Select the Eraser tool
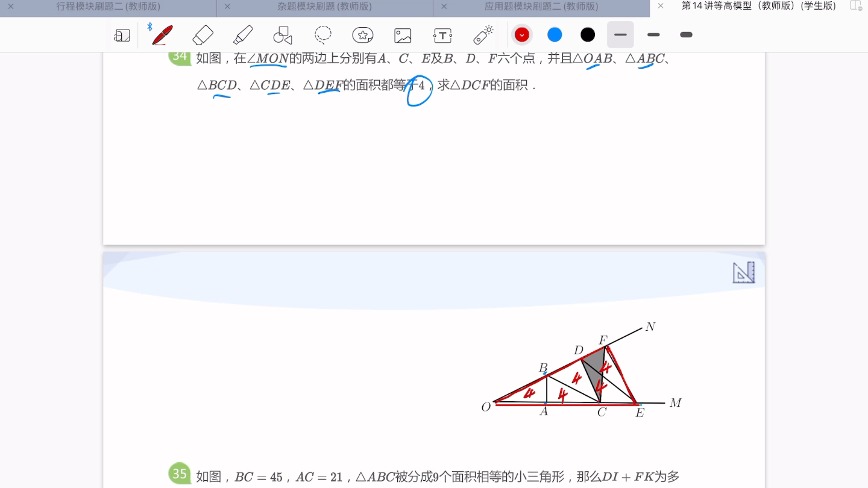The image size is (868, 488). click(203, 35)
